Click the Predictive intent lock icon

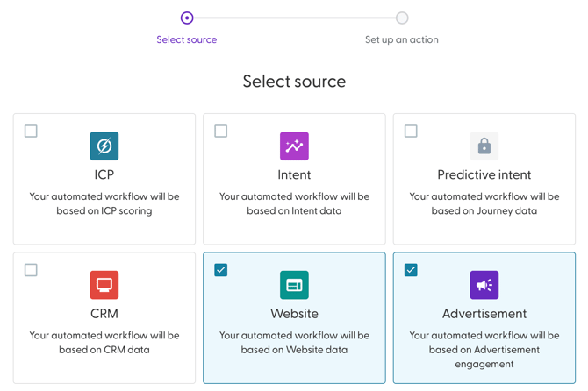click(484, 146)
